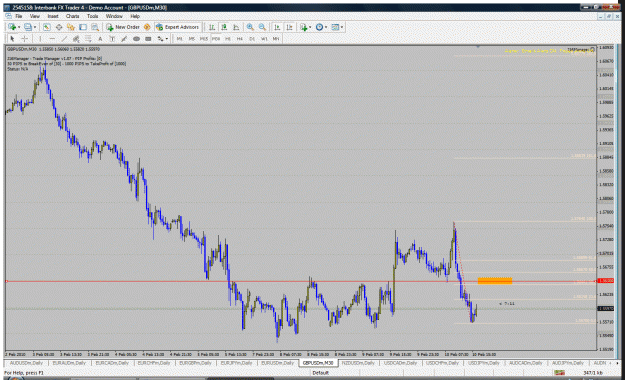Switch to the AUDUSDm,Daily chart tab
The height and width of the screenshot is (380, 625).
[26, 363]
